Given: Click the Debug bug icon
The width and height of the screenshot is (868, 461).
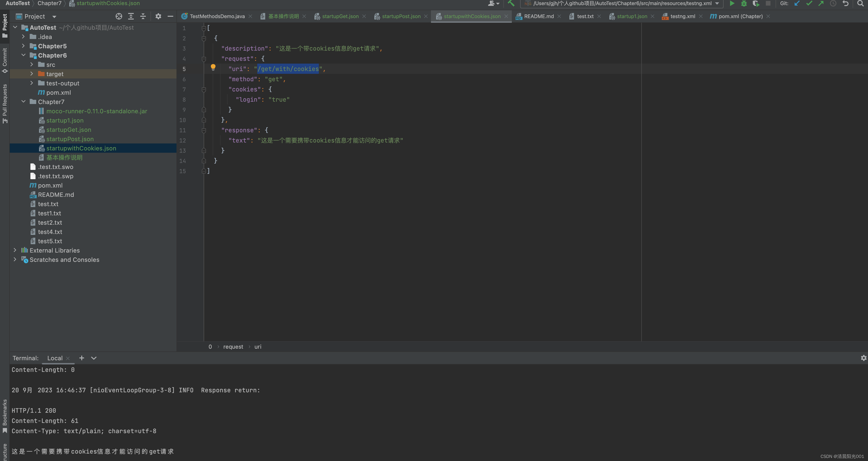Looking at the screenshot, I should point(744,4).
